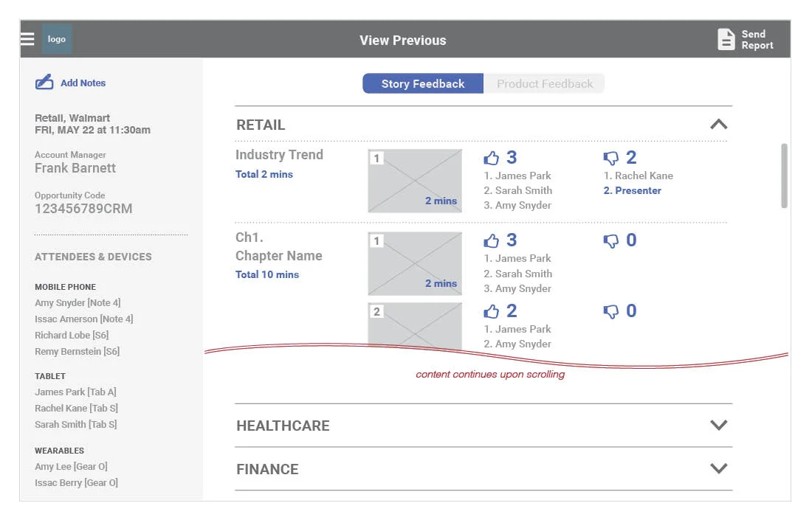Switch to Story Feedback toggle

click(x=422, y=83)
